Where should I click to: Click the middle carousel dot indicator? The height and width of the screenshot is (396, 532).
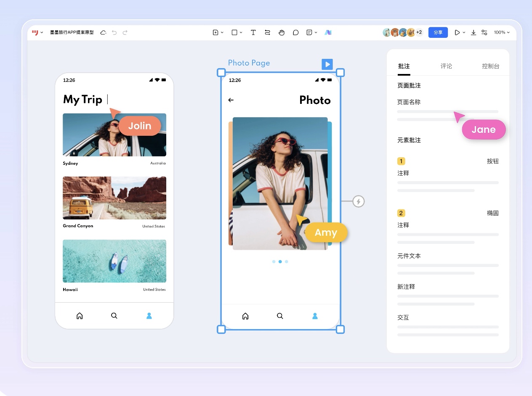click(280, 261)
